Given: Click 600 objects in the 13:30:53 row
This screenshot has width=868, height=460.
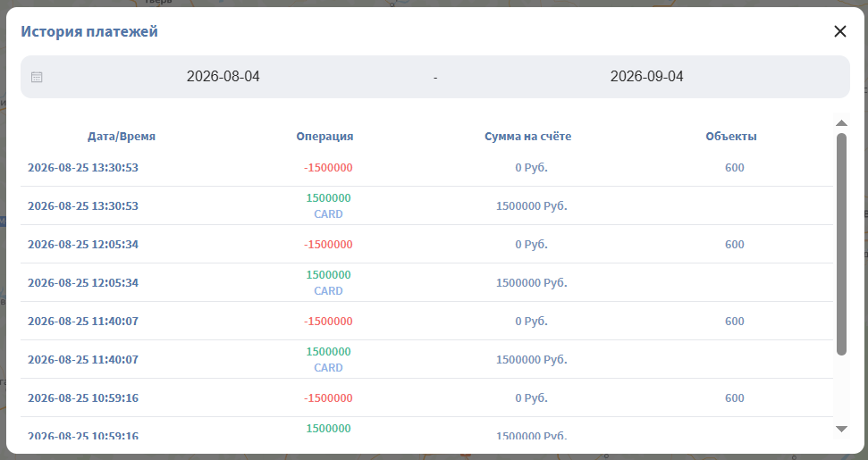Looking at the screenshot, I should (x=735, y=168).
